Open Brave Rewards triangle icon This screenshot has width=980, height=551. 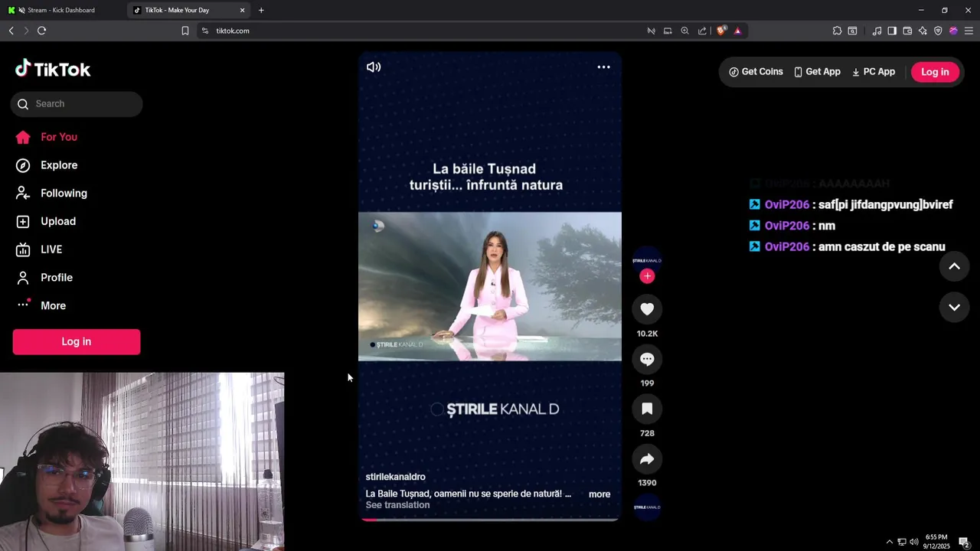click(x=737, y=31)
